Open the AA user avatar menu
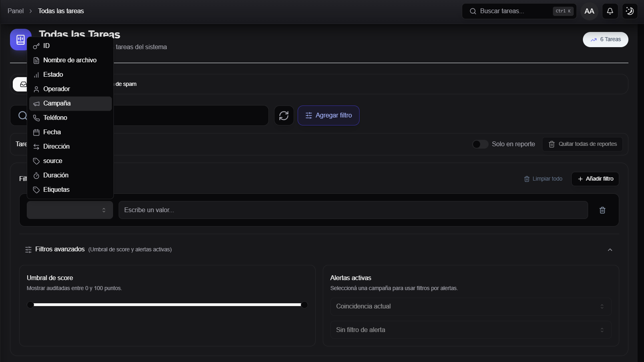 pyautogui.click(x=589, y=11)
